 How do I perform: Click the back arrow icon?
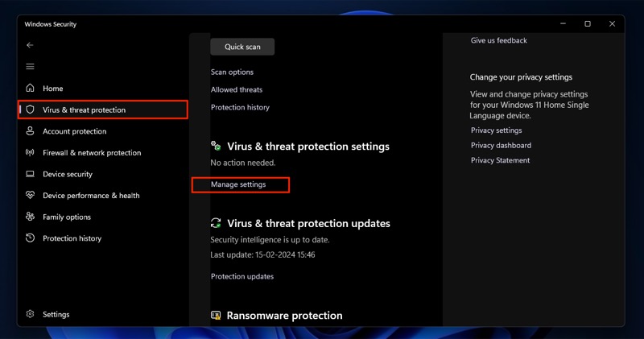[x=30, y=45]
